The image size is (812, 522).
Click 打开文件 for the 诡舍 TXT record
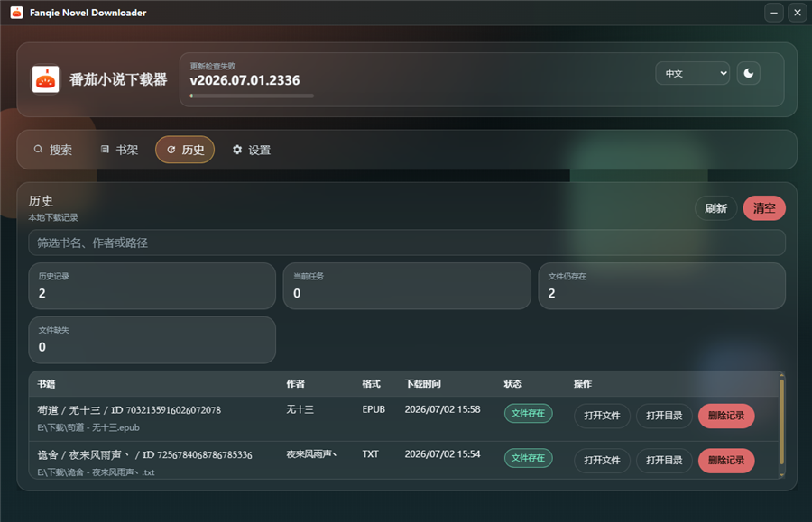coord(602,460)
